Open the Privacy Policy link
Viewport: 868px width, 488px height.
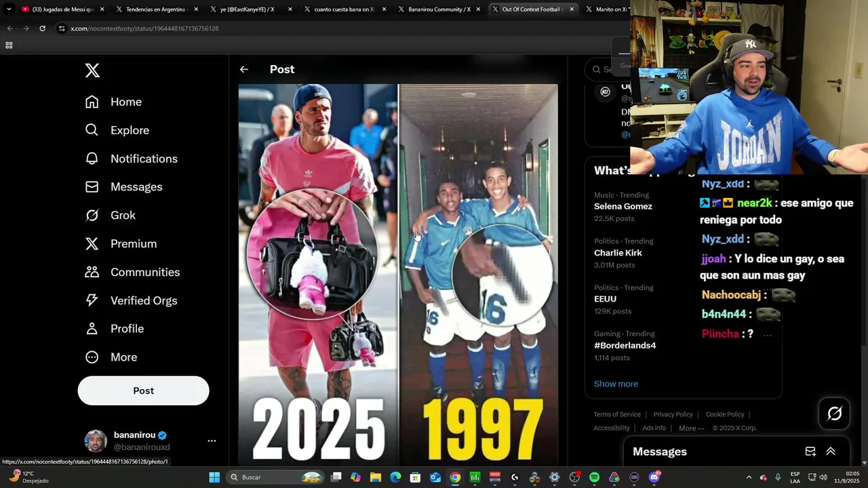(x=673, y=414)
